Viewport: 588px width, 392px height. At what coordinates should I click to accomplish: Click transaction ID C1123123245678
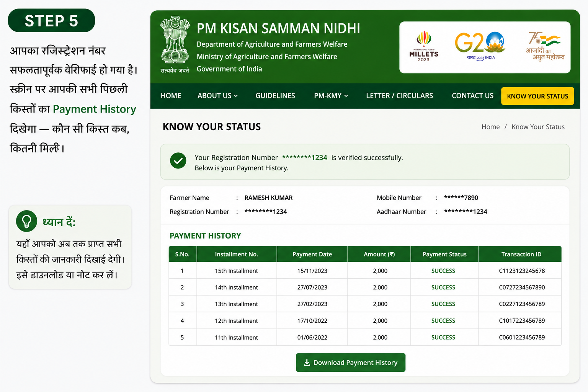(522, 271)
